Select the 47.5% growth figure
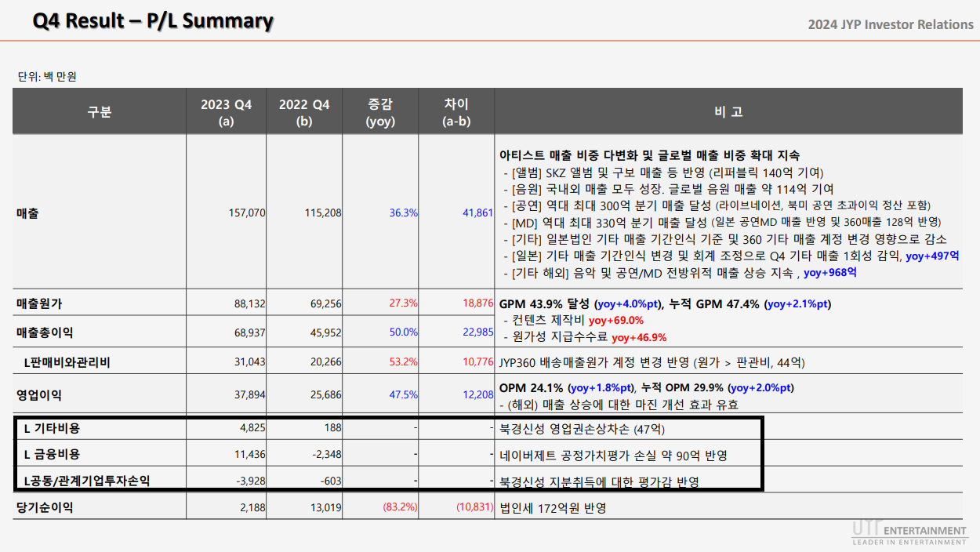980x552 pixels. 404,395
